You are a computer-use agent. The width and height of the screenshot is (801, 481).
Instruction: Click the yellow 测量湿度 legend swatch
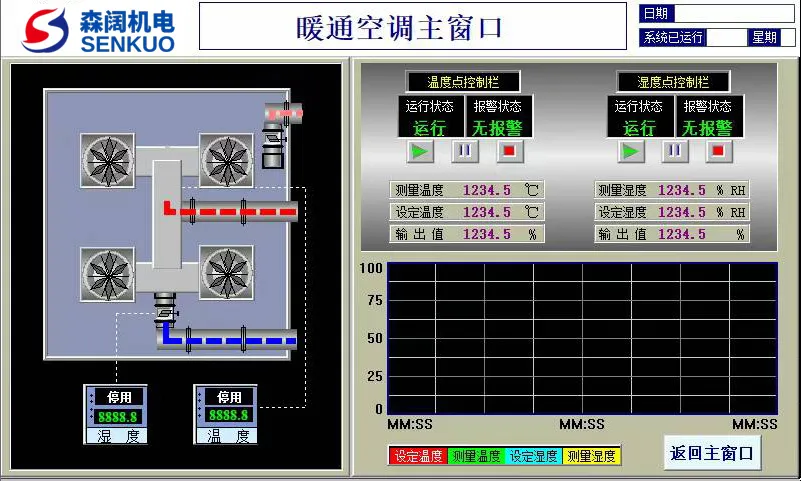592,456
